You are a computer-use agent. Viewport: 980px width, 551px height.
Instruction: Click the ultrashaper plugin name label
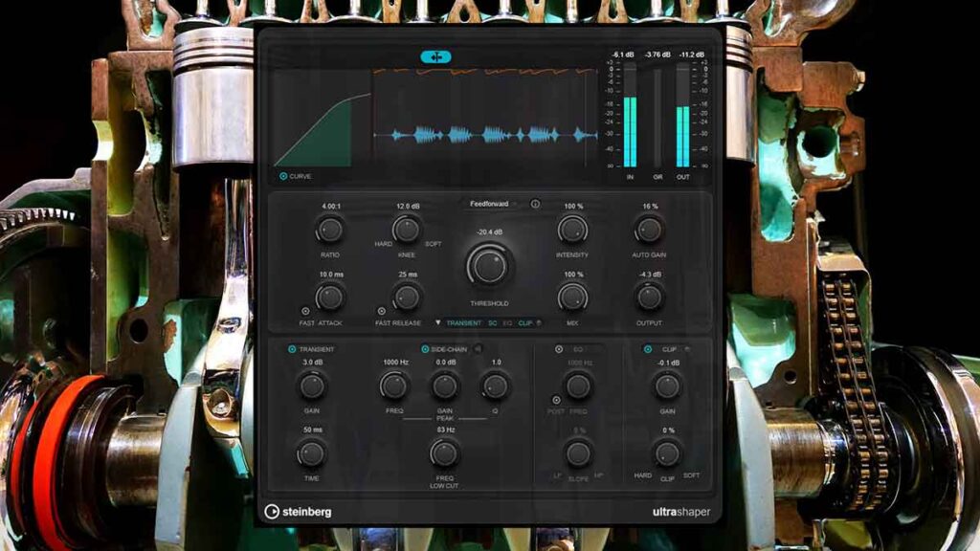coord(681,512)
